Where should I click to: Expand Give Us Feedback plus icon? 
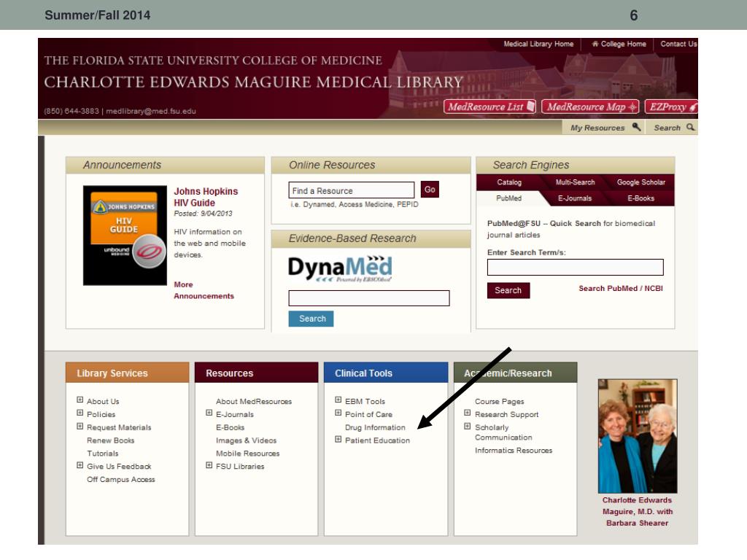click(80, 465)
